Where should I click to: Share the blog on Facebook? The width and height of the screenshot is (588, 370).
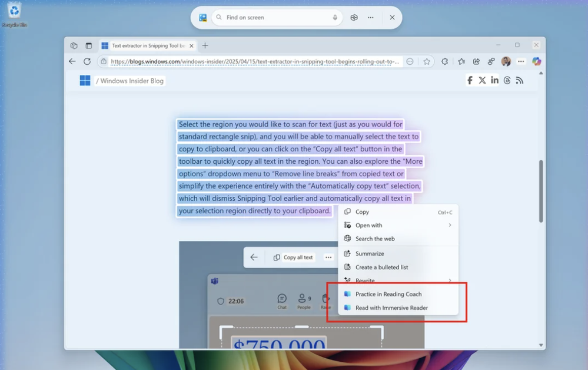pos(470,80)
